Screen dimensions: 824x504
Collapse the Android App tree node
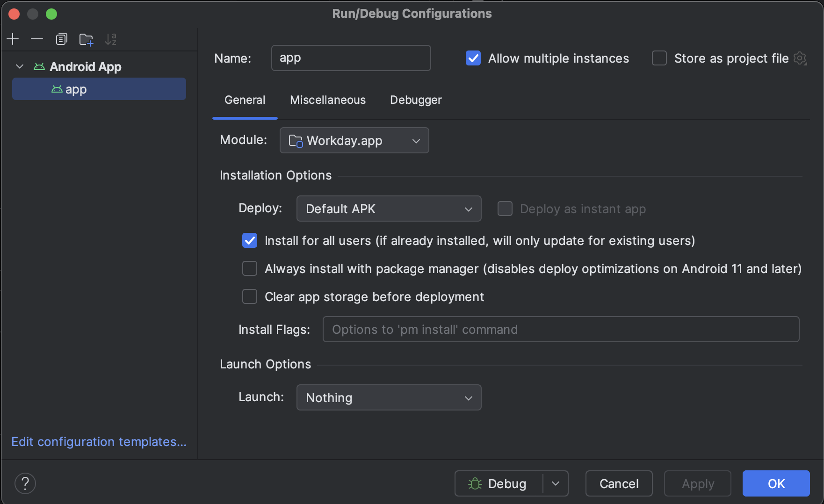[x=19, y=66]
